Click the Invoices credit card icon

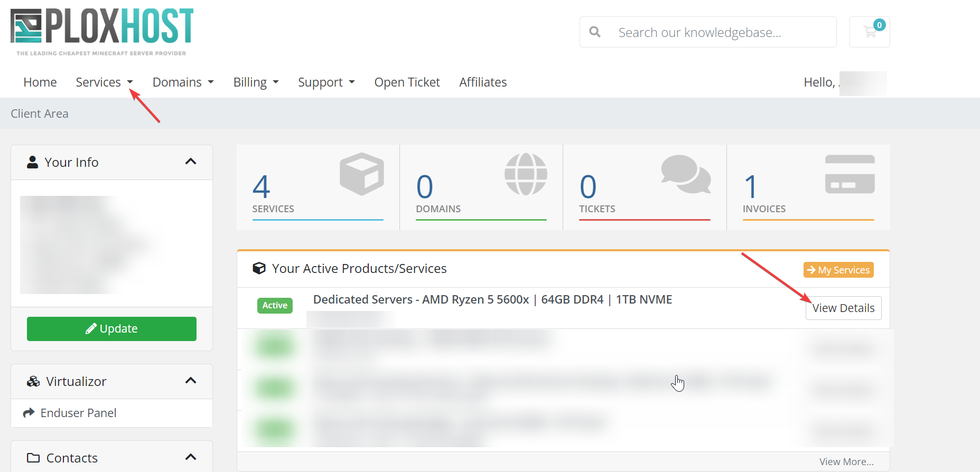(850, 174)
